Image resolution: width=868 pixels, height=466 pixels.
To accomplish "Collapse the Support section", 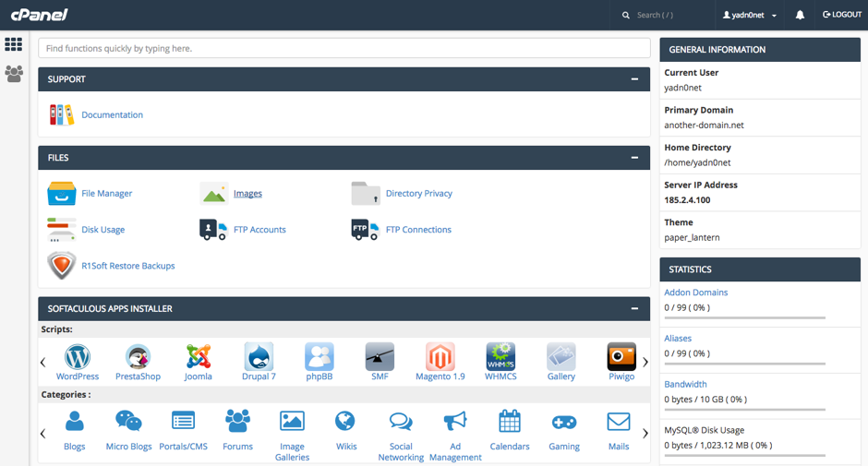I will pyautogui.click(x=634, y=79).
